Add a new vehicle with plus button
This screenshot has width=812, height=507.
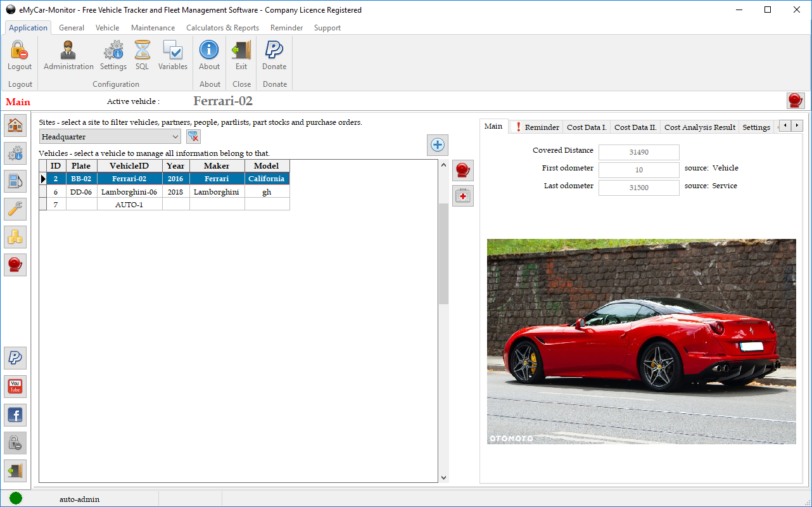[438, 145]
